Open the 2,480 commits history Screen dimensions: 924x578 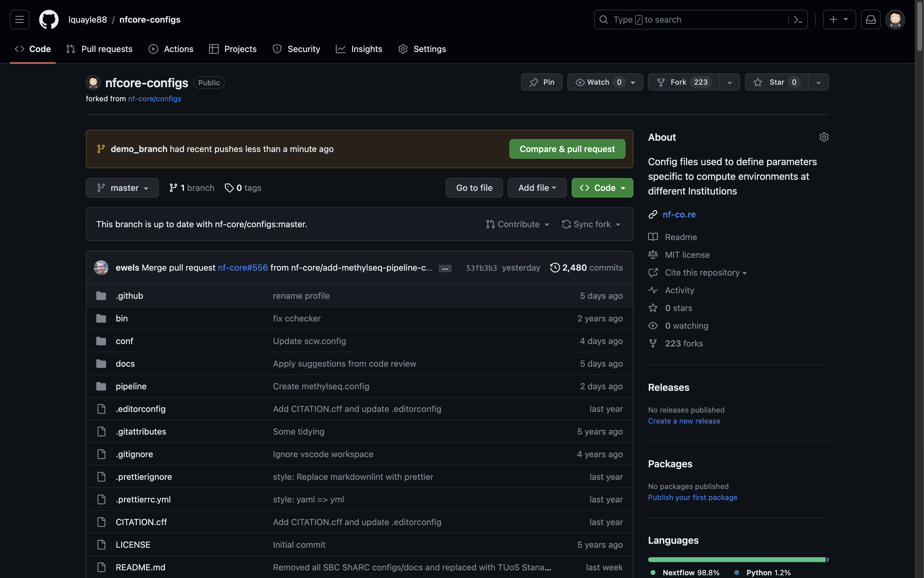[586, 268]
